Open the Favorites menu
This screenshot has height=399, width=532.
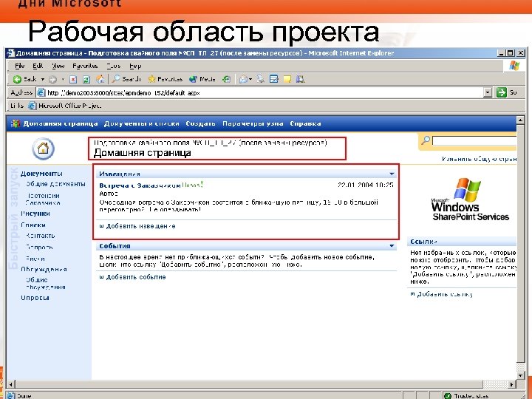pos(85,66)
